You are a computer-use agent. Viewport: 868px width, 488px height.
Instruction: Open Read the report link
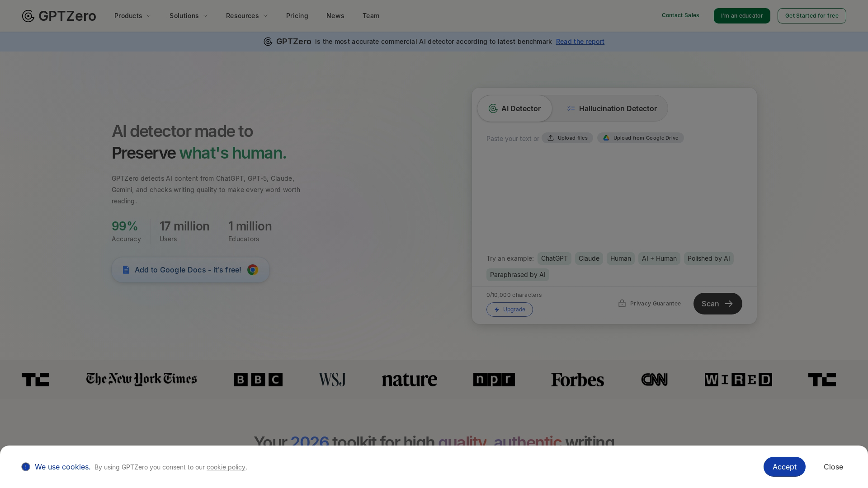(580, 42)
